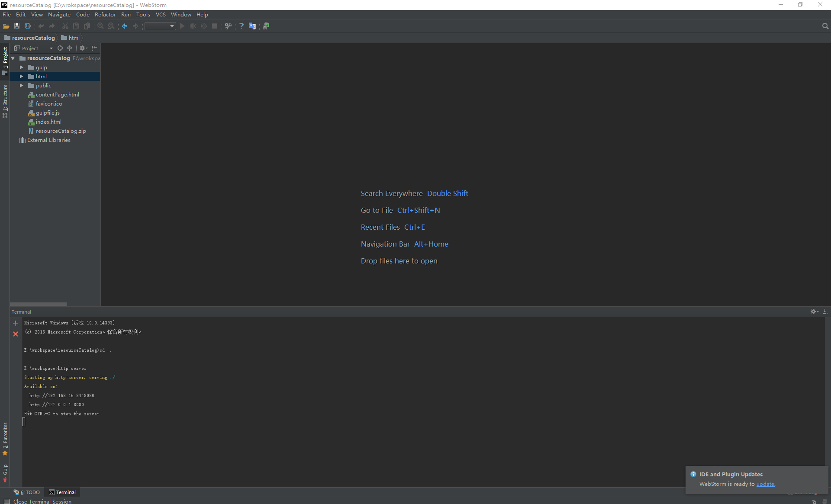Click Scroll from Source target icon
Screen dimensions: 831x504
(60, 48)
